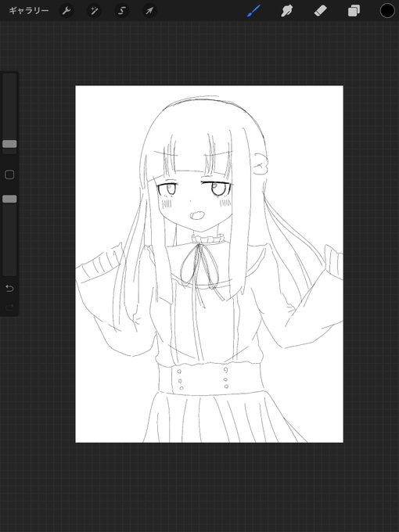This screenshot has width=399, height=532.
Task: Activate the Transform arrow tool
Action: (149, 11)
